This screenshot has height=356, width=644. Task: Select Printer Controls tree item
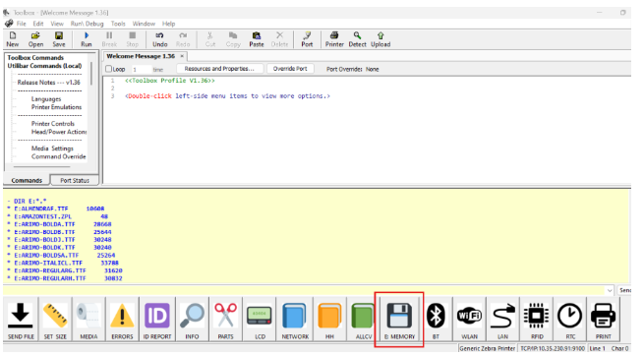[x=53, y=124]
